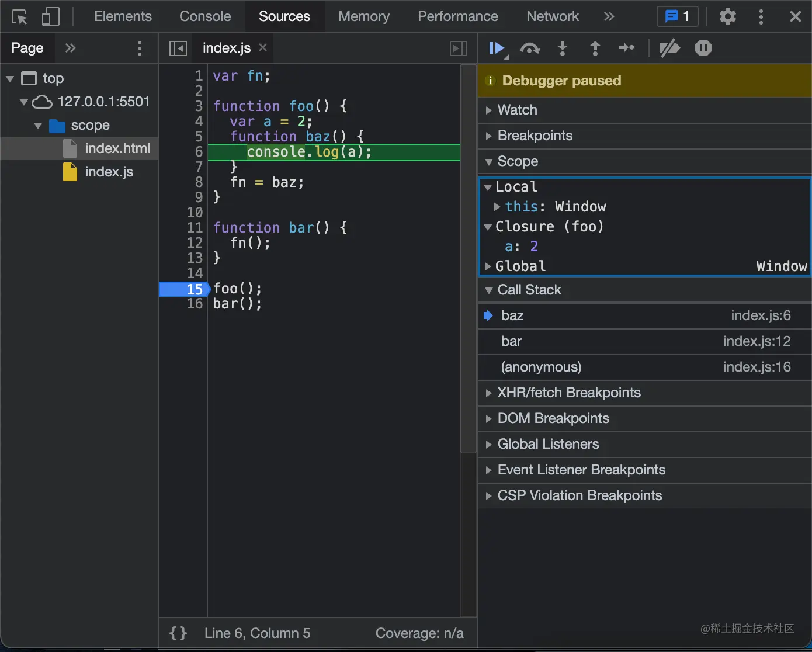Select the inspect element picker icon

pyautogui.click(x=19, y=17)
